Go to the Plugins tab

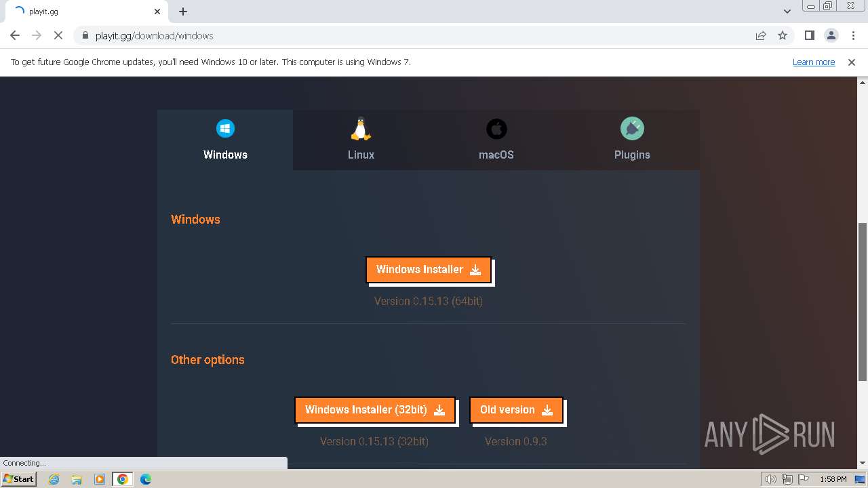coord(632,140)
